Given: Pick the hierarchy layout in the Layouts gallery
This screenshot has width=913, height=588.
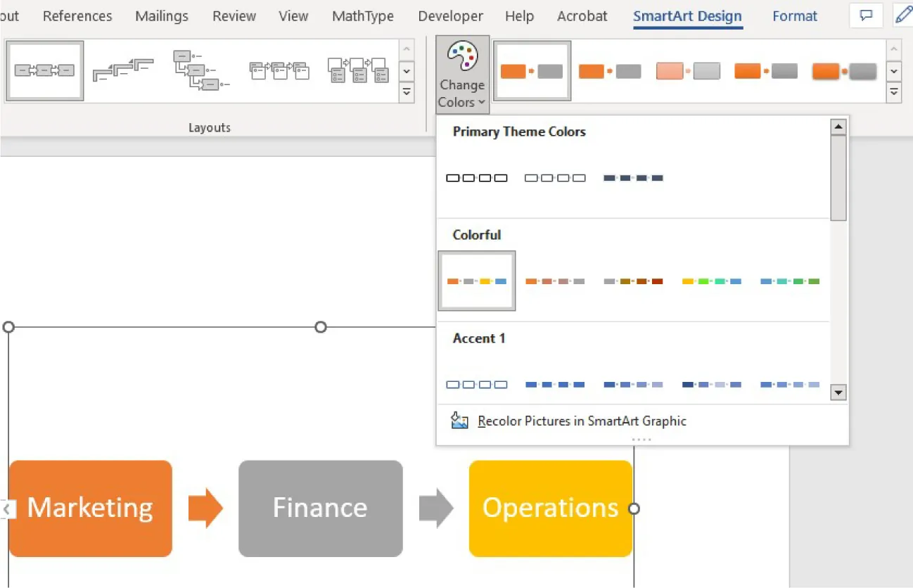Looking at the screenshot, I should click(x=199, y=70).
